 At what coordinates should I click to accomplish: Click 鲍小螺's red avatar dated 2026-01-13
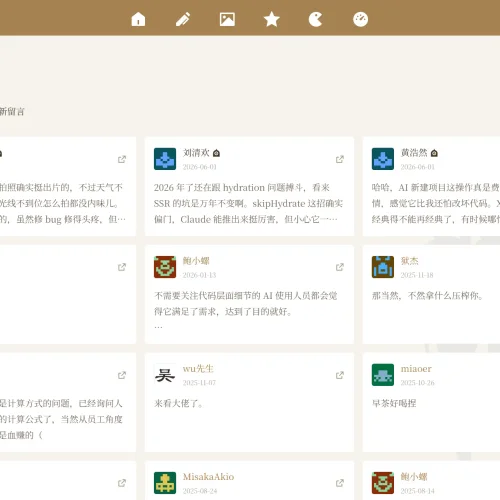click(x=165, y=267)
